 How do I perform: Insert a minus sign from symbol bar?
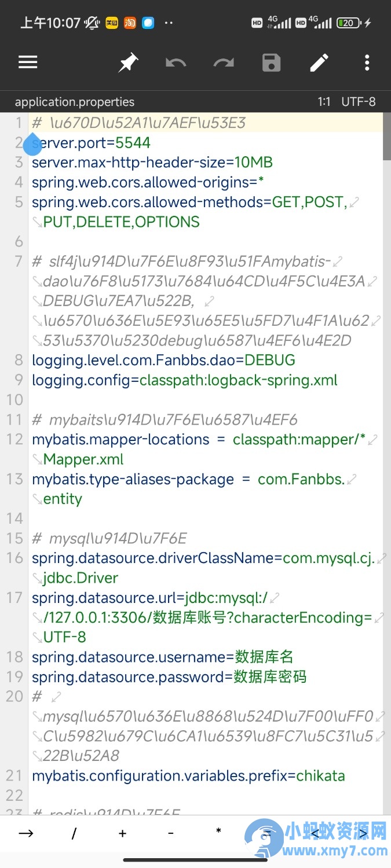coord(170,833)
